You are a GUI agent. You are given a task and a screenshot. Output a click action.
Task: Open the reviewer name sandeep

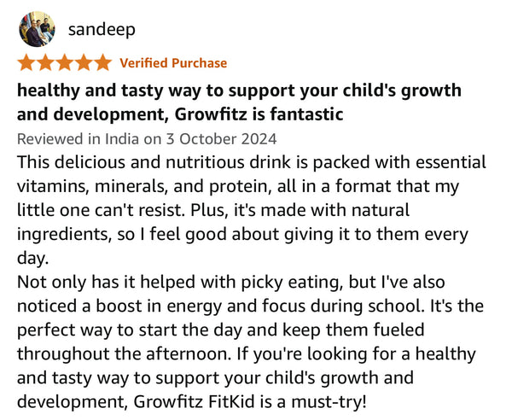tap(102, 29)
